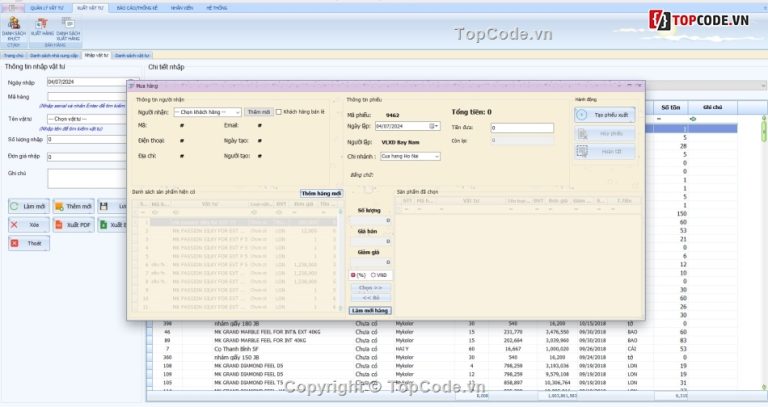Click the PDF icon on Xuất PDF
The height and width of the screenshot is (407, 768).
[x=59, y=224]
